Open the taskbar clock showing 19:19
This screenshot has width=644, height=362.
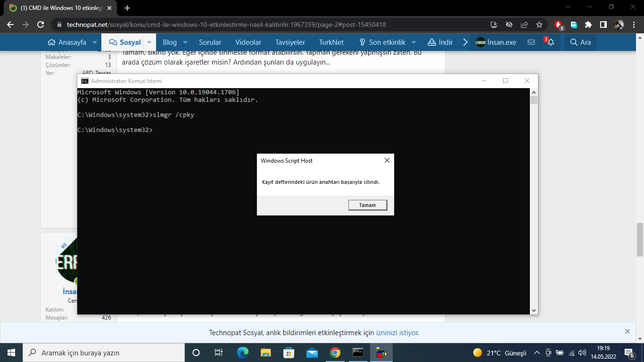(x=603, y=353)
